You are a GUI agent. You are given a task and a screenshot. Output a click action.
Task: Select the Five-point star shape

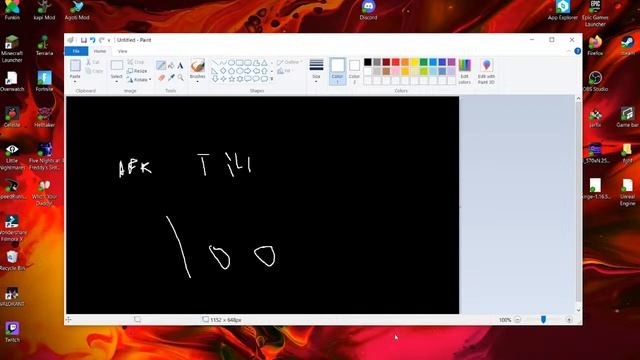(231, 79)
